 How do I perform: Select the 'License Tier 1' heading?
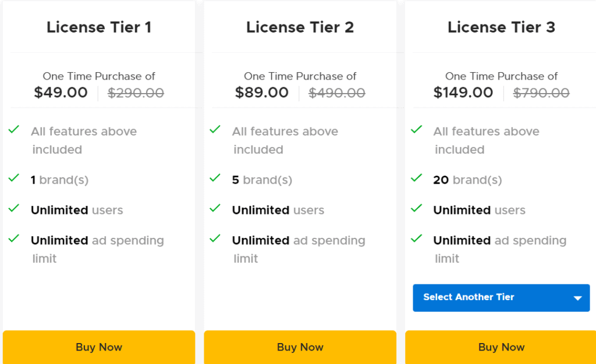click(99, 27)
